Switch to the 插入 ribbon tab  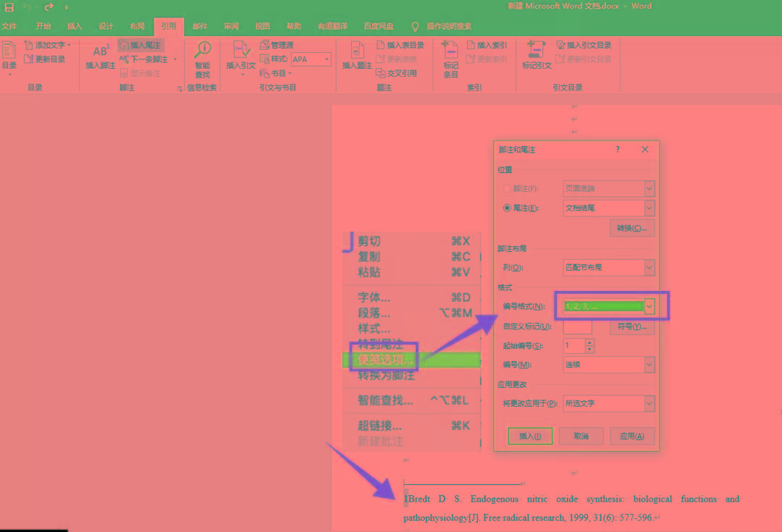click(75, 26)
